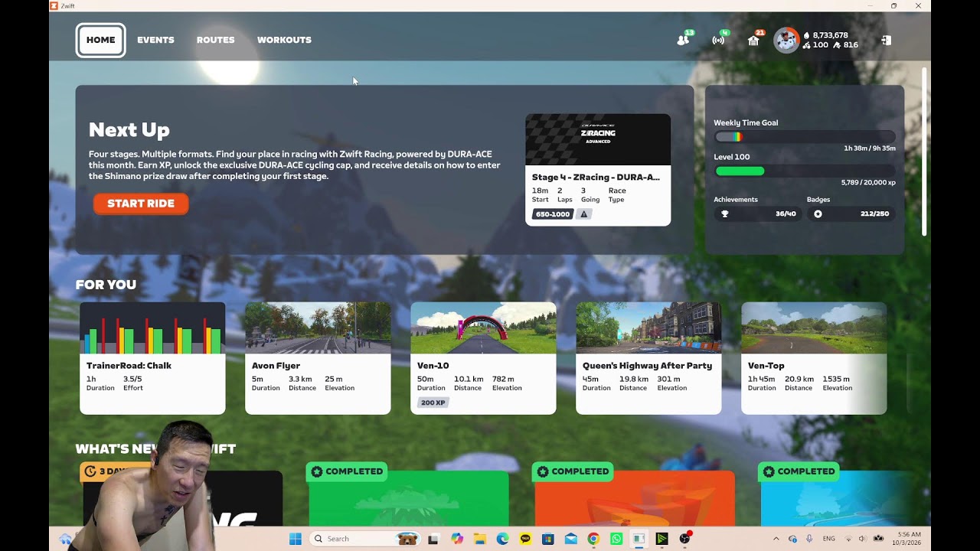
Task: Switch to the Routes tab
Action: pyautogui.click(x=215, y=40)
